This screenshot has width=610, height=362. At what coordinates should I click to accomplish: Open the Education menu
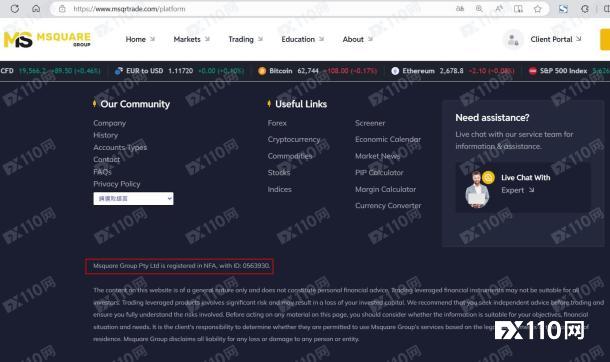(x=298, y=39)
